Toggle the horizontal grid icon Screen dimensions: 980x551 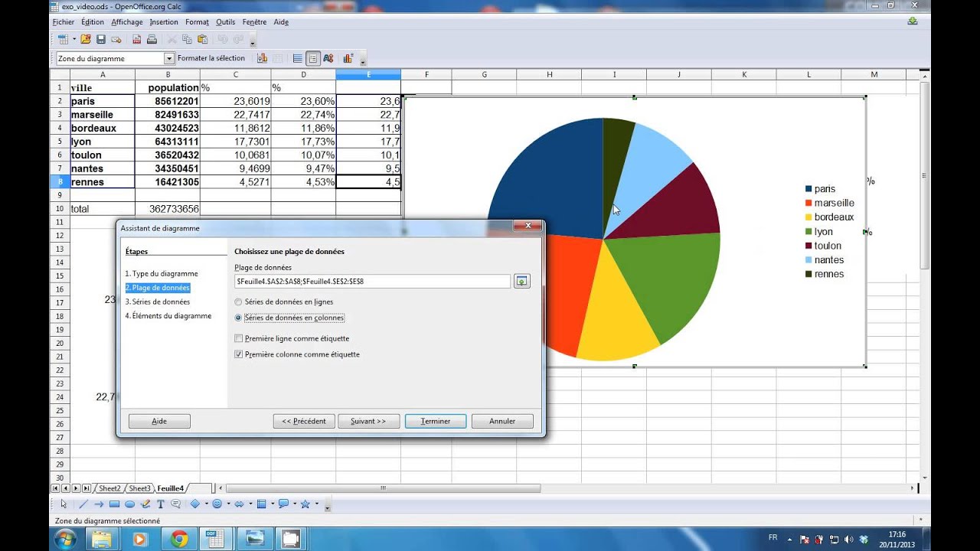pyautogui.click(x=298, y=58)
